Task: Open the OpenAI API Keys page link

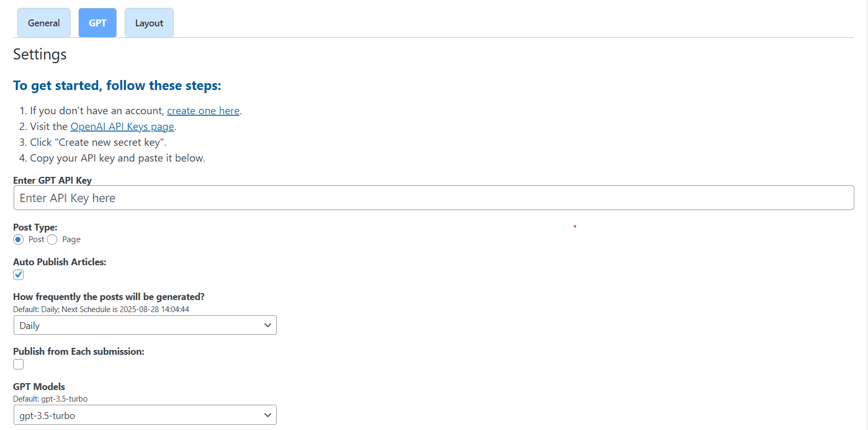Action: pyautogui.click(x=122, y=127)
